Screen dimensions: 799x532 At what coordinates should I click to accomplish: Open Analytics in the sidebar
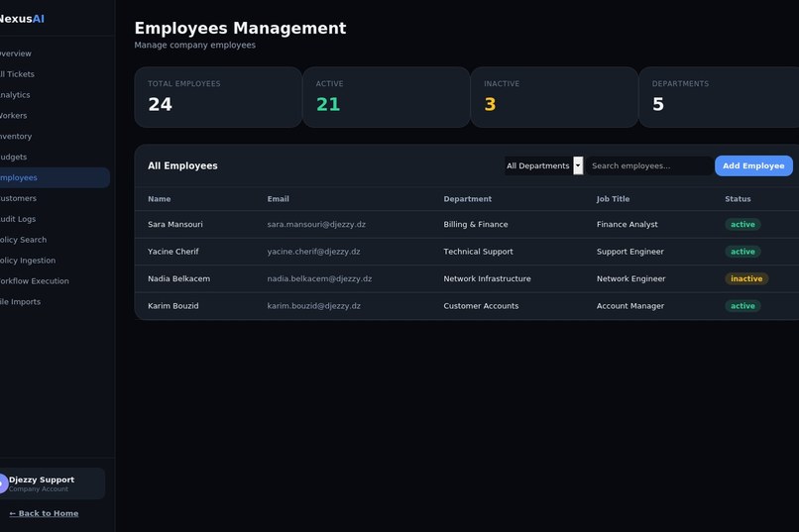[x=15, y=95]
